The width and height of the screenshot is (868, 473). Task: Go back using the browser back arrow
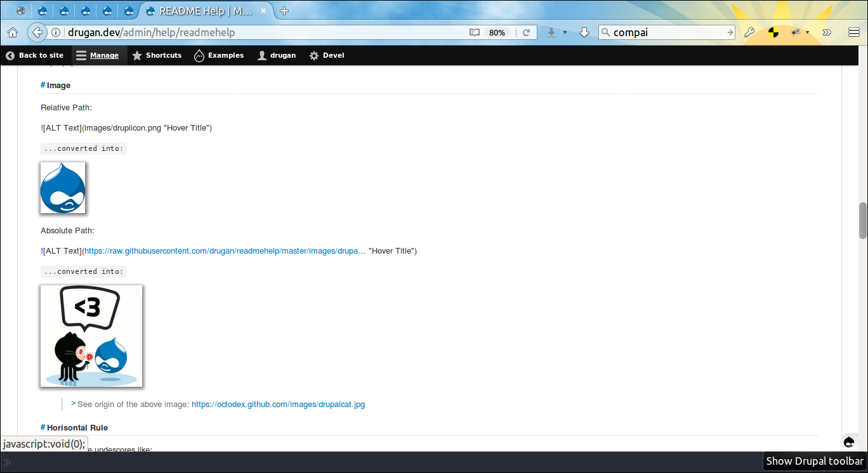(x=37, y=32)
